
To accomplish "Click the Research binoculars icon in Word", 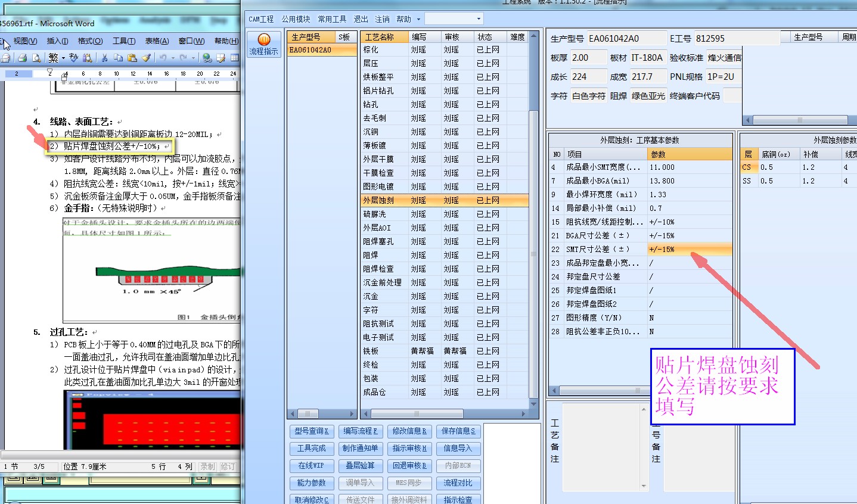I will (88, 58).
